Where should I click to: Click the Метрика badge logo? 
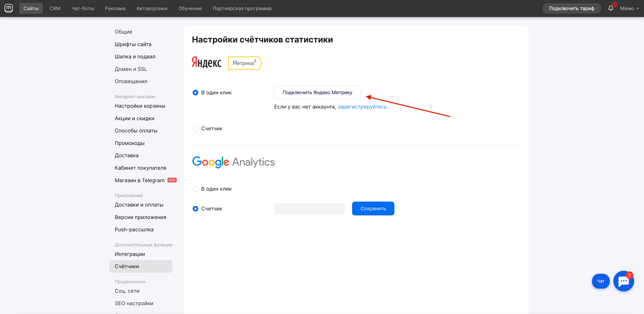[x=245, y=63]
